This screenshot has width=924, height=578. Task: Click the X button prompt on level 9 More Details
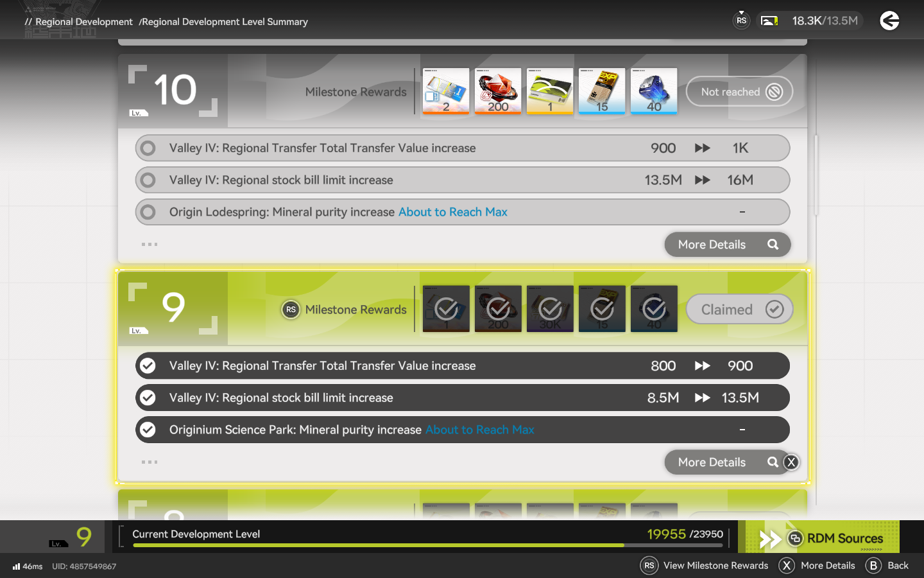coord(791,462)
